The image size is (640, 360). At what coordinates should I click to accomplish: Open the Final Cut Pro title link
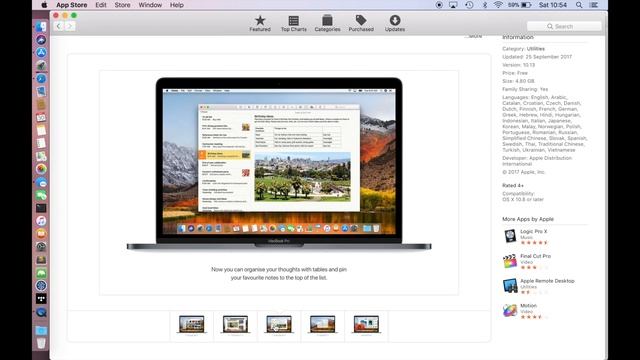pos(536,256)
